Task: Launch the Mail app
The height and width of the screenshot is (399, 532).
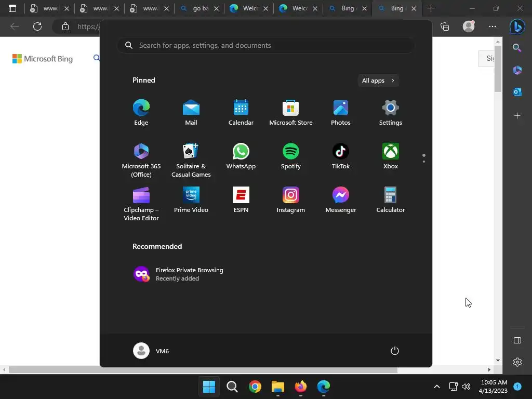Action: (x=191, y=113)
